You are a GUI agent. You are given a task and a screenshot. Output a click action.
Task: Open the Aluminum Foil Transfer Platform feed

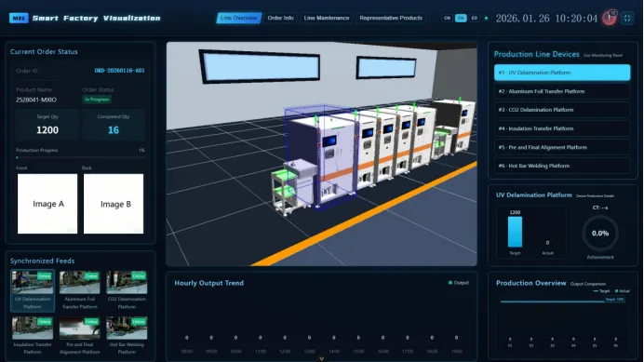tap(80, 290)
